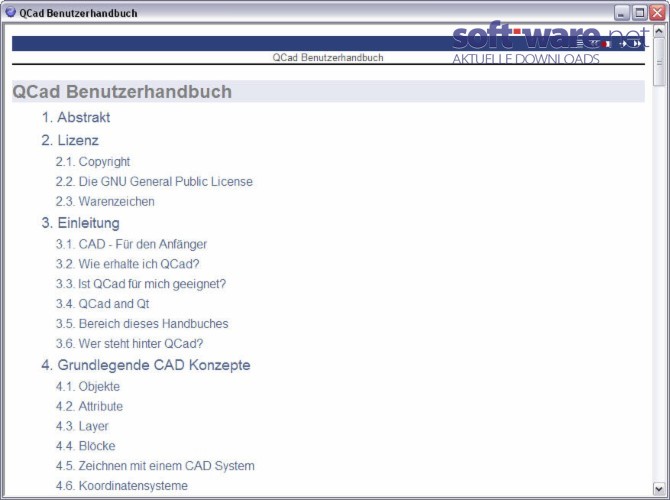The width and height of the screenshot is (670, 500).
Task: Open section 4.6. Koordinatensysteme
Action: point(122,485)
